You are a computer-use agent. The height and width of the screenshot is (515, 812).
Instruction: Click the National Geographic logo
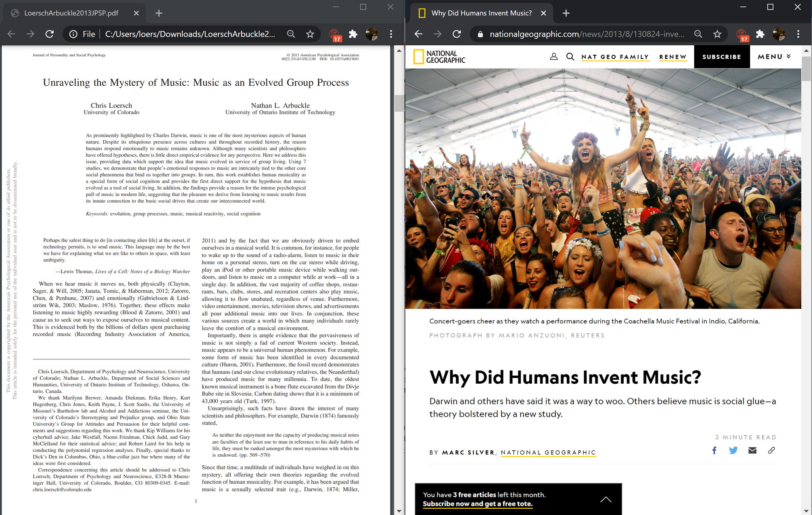point(439,57)
